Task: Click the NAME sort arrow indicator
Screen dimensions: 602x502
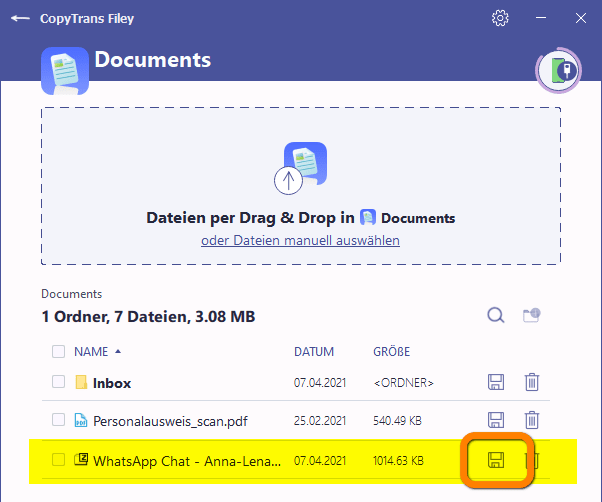Action: tap(118, 351)
